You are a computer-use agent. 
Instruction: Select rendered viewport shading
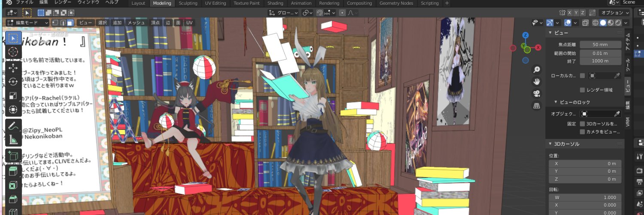point(618,23)
